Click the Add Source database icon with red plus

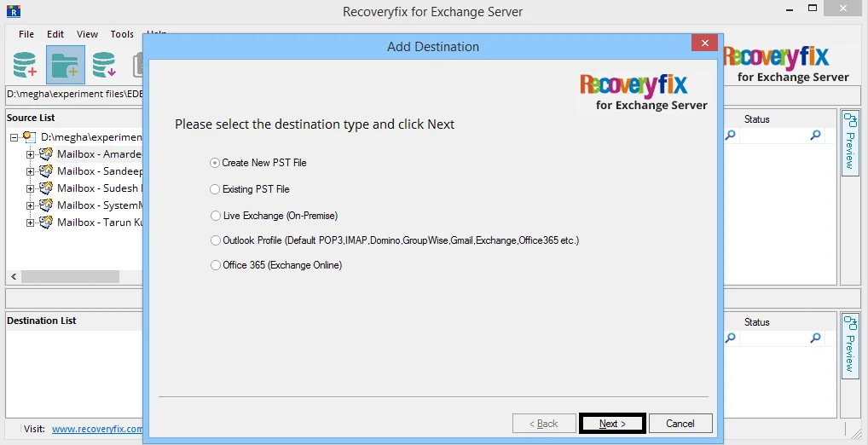[25, 64]
